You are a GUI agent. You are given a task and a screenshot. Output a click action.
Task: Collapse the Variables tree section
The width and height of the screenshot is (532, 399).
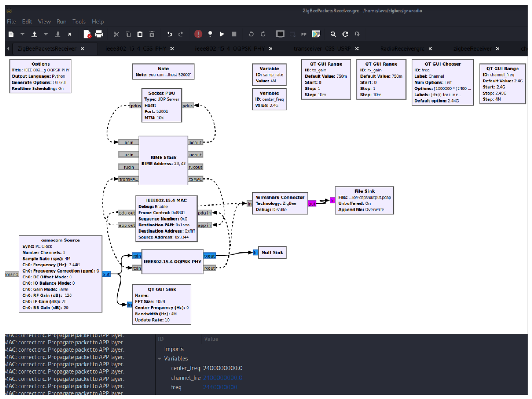159,358
